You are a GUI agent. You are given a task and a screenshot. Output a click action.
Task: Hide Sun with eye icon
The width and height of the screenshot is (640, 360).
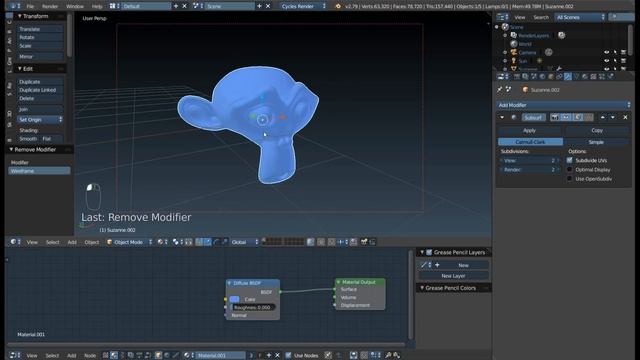pyautogui.click(x=607, y=61)
